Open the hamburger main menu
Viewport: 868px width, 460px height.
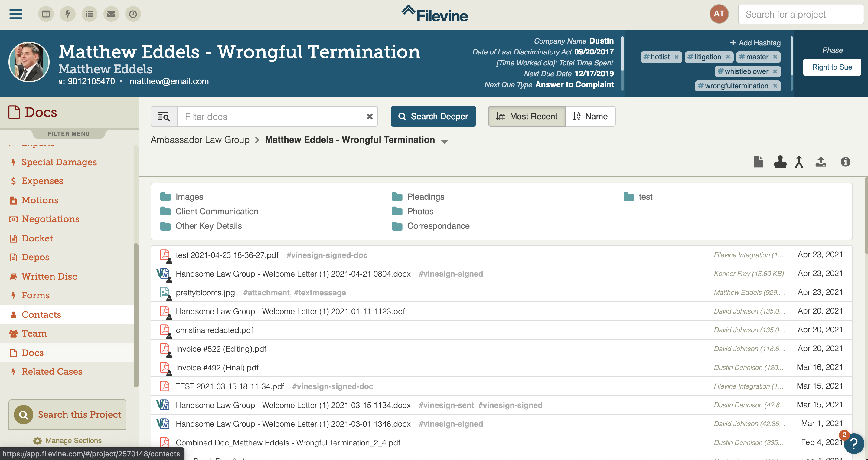[15, 14]
